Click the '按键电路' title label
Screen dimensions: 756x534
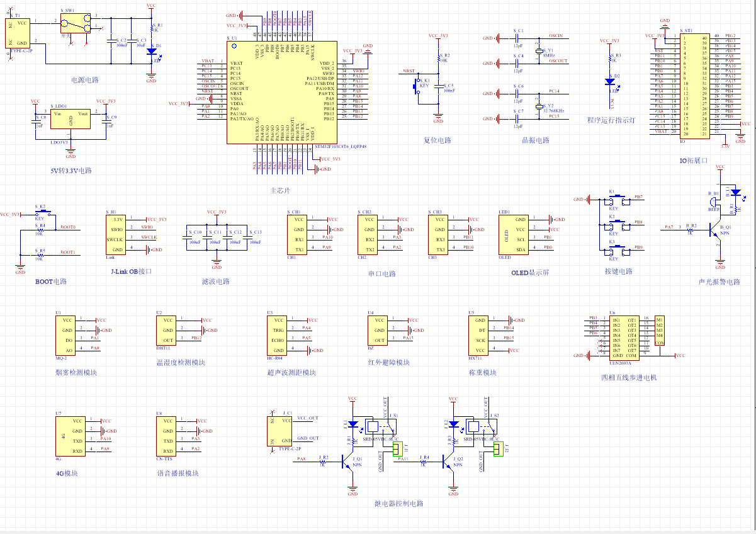pos(618,271)
